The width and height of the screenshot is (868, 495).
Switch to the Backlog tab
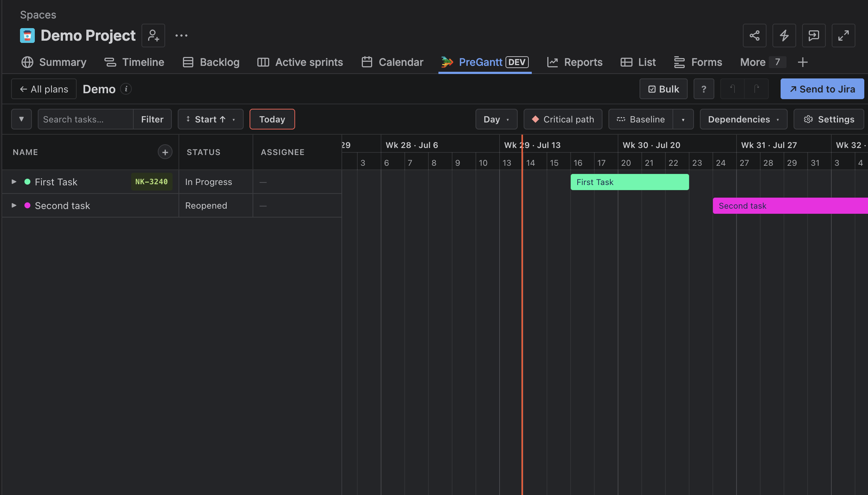[x=211, y=62]
